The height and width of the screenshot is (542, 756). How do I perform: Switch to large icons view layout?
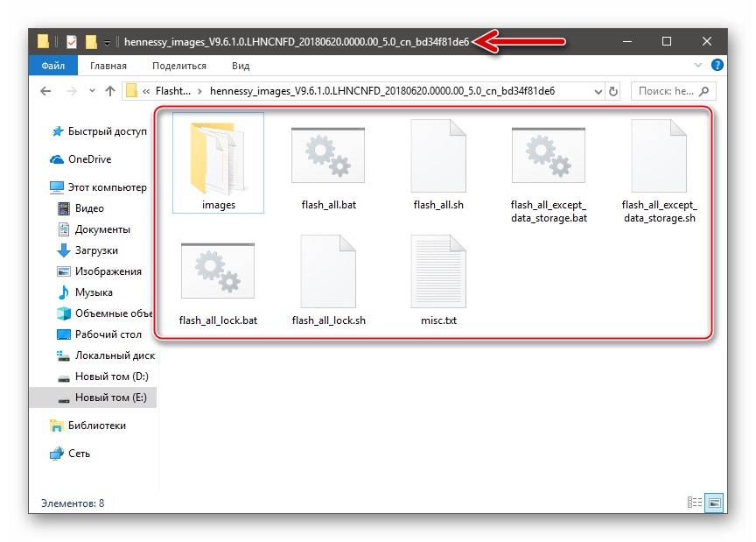[x=714, y=503]
